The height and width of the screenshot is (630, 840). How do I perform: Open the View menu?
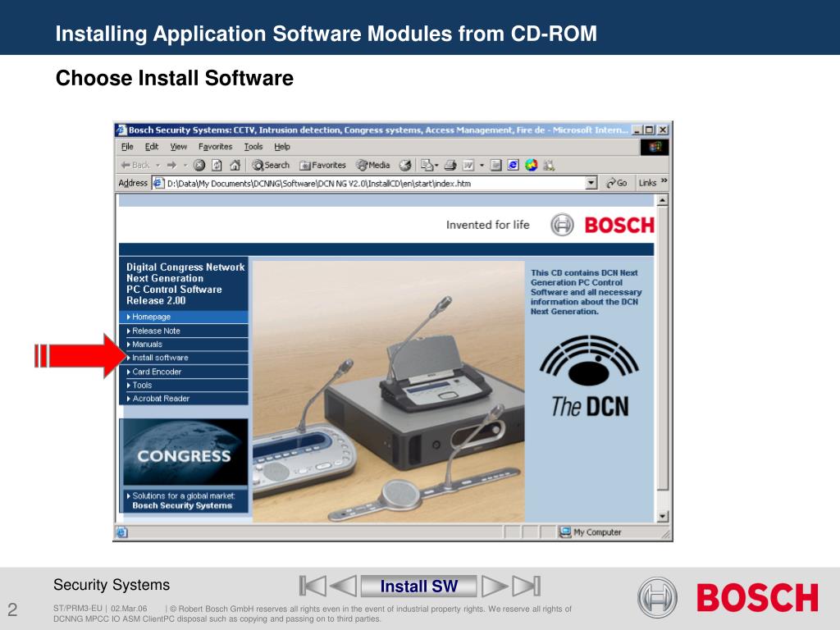pos(178,146)
